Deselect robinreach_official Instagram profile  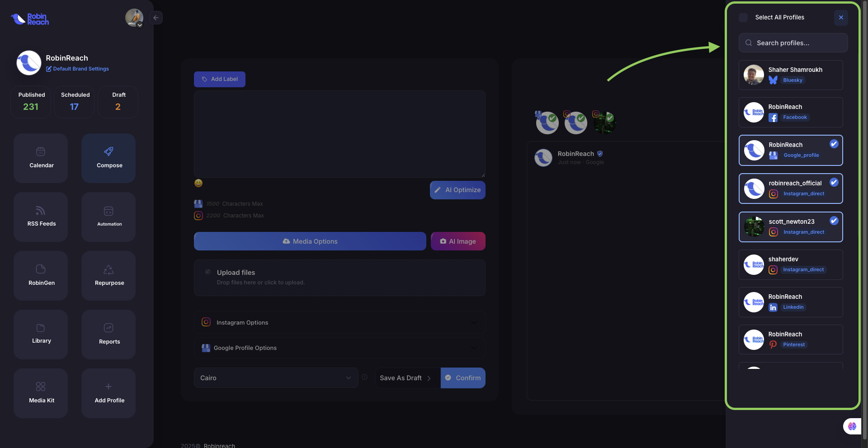(x=791, y=189)
